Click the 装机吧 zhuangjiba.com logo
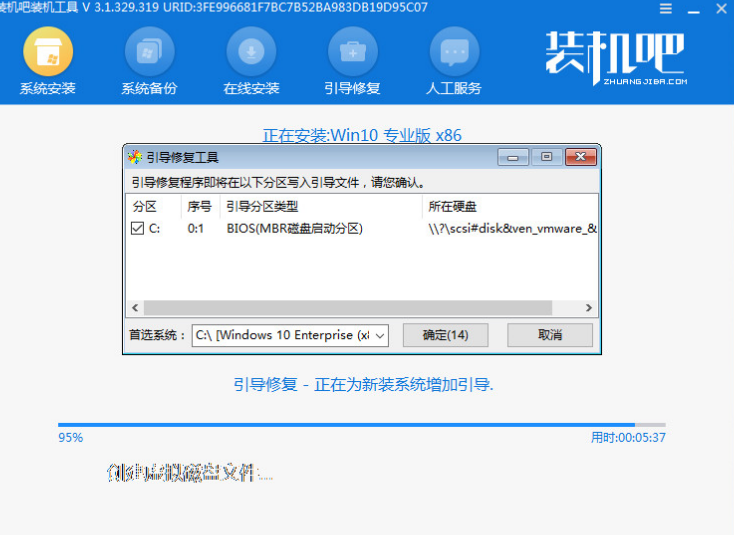The width and height of the screenshot is (734, 535). [616, 58]
